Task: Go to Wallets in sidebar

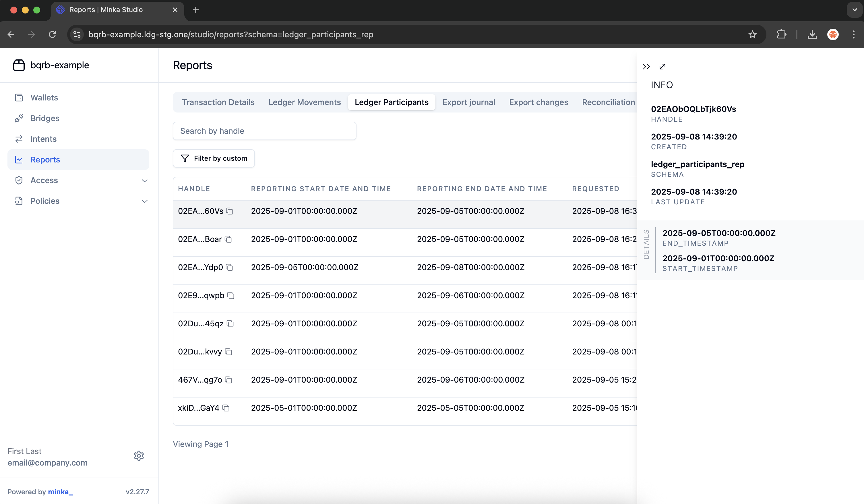Action: click(44, 98)
